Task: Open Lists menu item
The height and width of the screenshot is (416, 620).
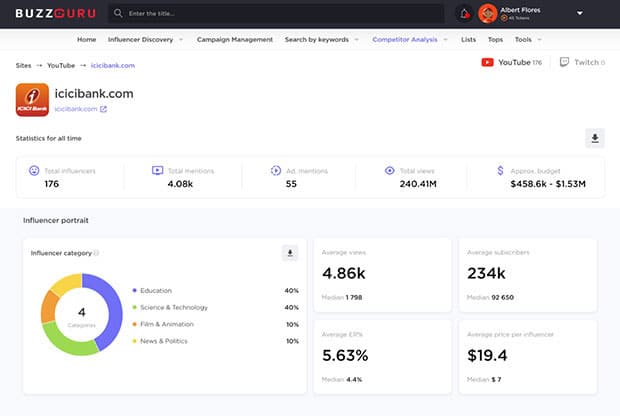Action: click(468, 40)
